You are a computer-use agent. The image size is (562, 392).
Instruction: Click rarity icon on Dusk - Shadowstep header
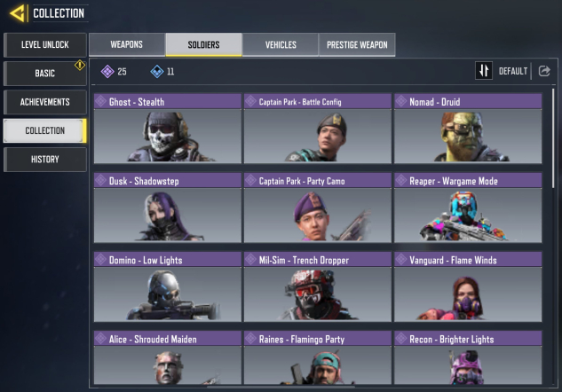coord(100,180)
